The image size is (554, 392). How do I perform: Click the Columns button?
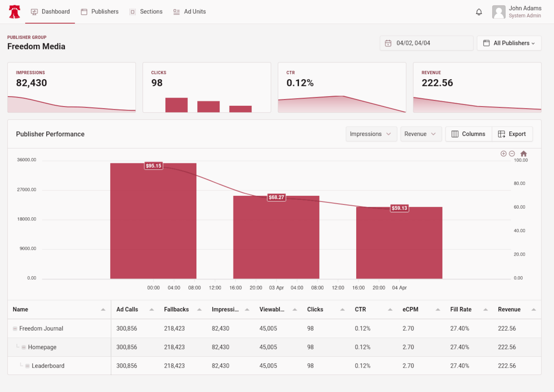tap(469, 134)
